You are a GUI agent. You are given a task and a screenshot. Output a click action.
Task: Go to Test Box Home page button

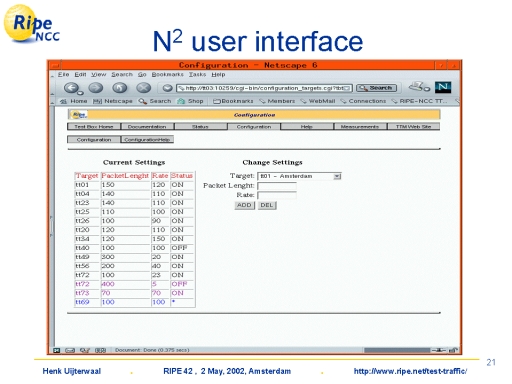point(94,127)
